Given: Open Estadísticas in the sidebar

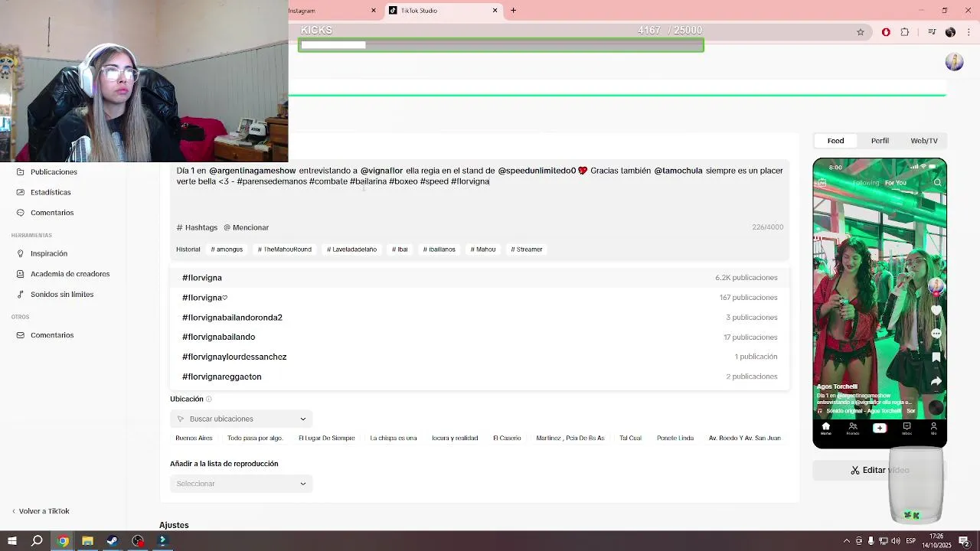Looking at the screenshot, I should (44, 192).
